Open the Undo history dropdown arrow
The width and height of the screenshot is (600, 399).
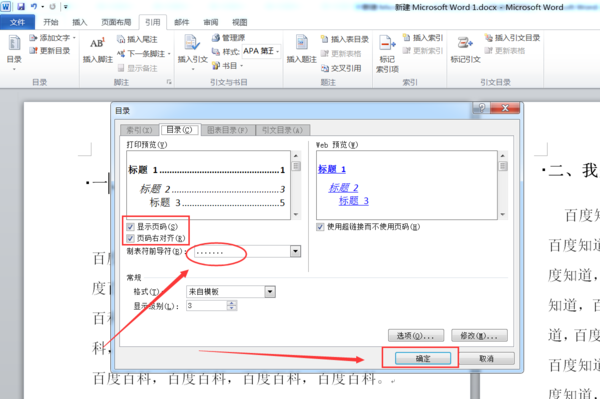[42, 7]
